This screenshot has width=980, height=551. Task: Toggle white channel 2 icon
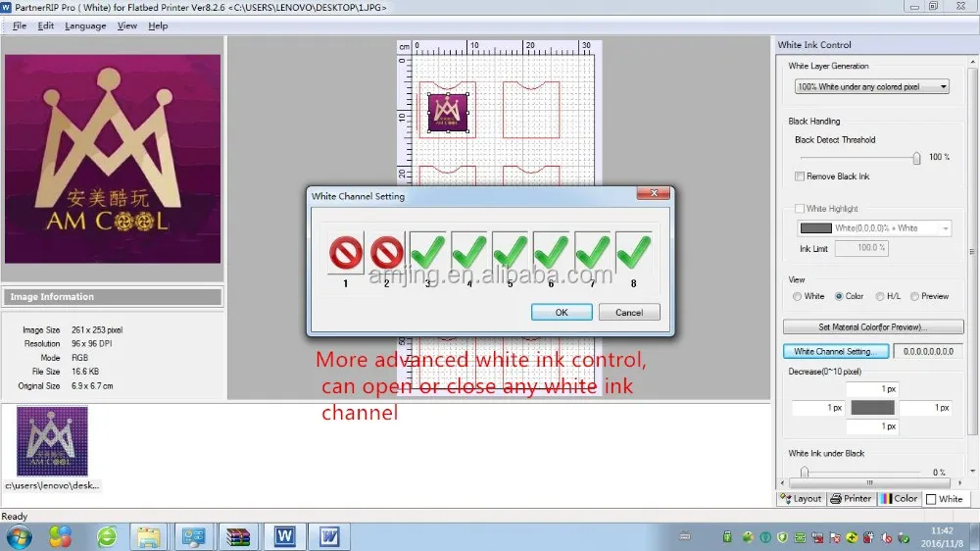coord(387,253)
